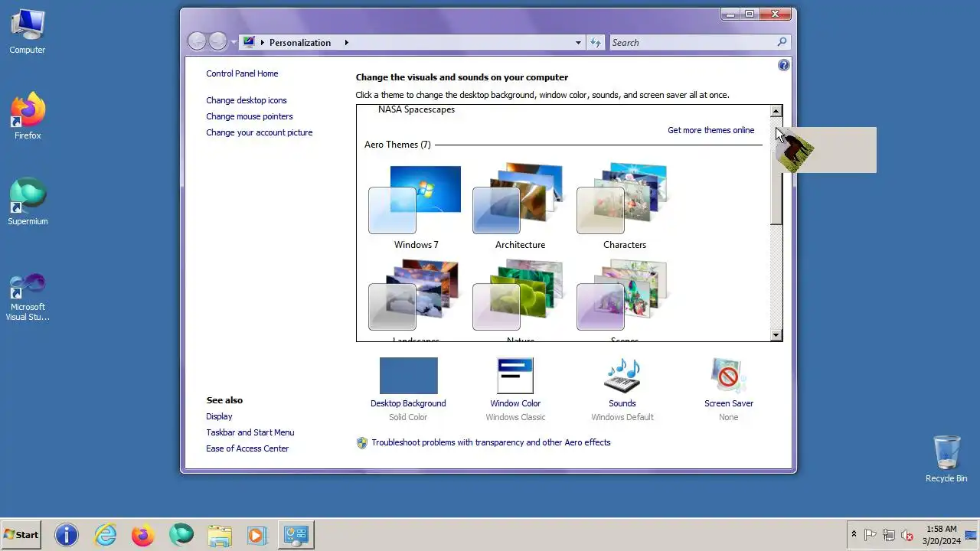Viewport: 980px width, 551px height.
Task: Select the Firefox desktop shortcut
Action: (x=28, y=116)
